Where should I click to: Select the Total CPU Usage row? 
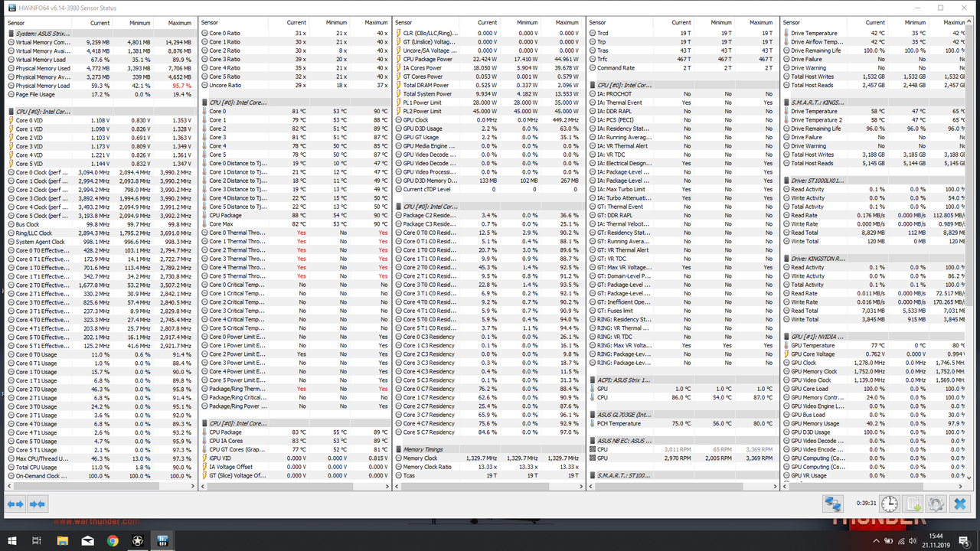pyautogui.click(x=100, y=467)
